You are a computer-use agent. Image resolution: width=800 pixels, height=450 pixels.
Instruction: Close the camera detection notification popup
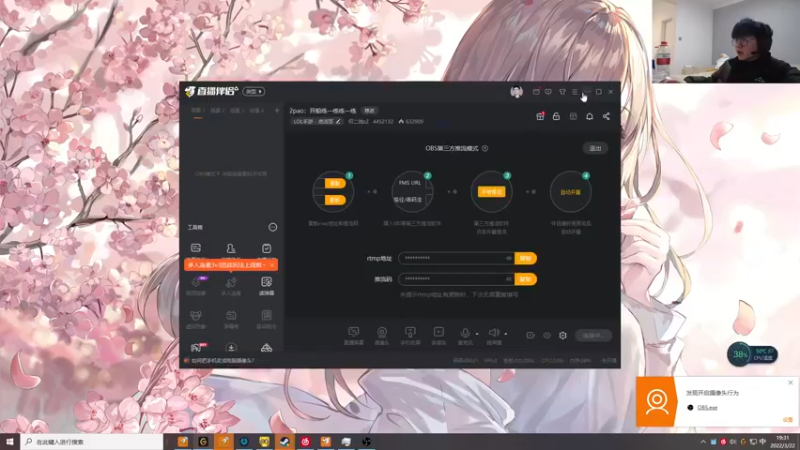(790, 383)
